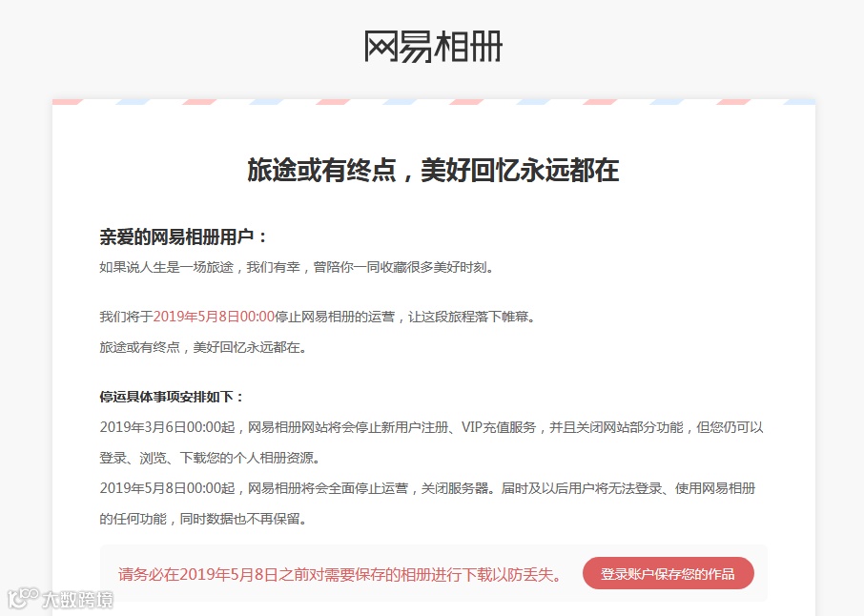
Task: Click the paragraph starting 2019年3月6日00:00起
Action: coord(431,442)
